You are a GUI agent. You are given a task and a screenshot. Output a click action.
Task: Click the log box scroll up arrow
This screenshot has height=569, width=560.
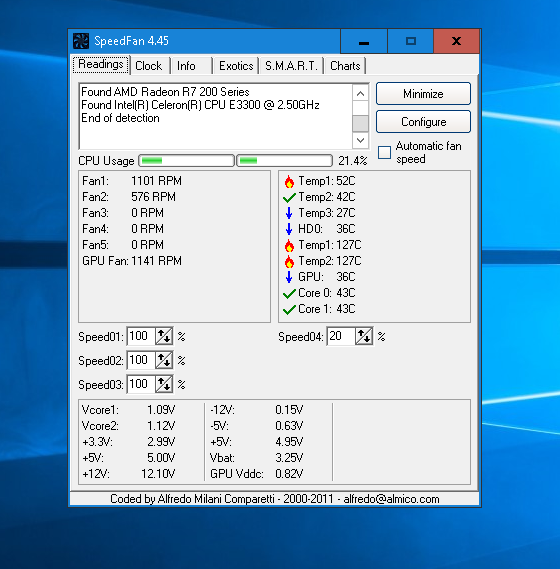[x=360, y=94]
